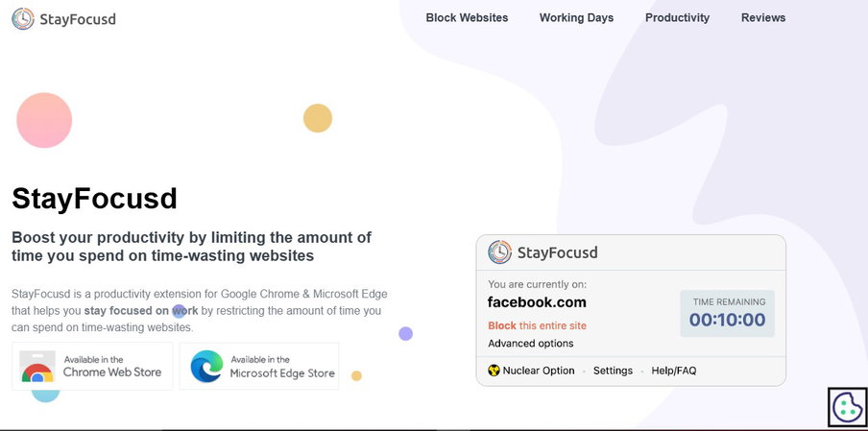The height and width of the screenshot is (431, 868).
Task: Click the large StayFocusd page heading
Action: coord(94,198)
